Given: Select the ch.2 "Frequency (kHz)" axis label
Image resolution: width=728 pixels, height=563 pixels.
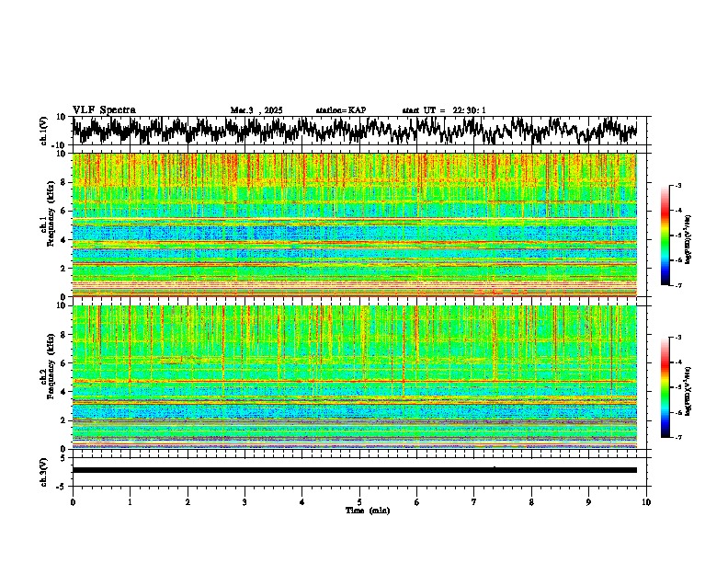Looking at the screenshot, I should tap(51, 366).
